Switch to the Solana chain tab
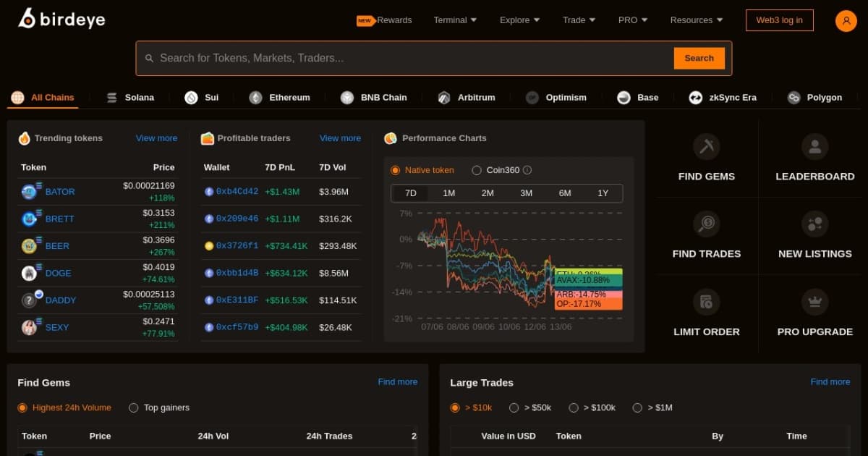This screenshot has height=456, width=868. 130,98
